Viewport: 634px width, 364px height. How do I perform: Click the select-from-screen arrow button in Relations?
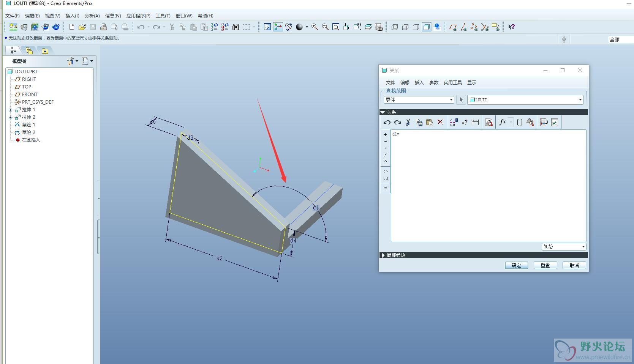[461, 100]
